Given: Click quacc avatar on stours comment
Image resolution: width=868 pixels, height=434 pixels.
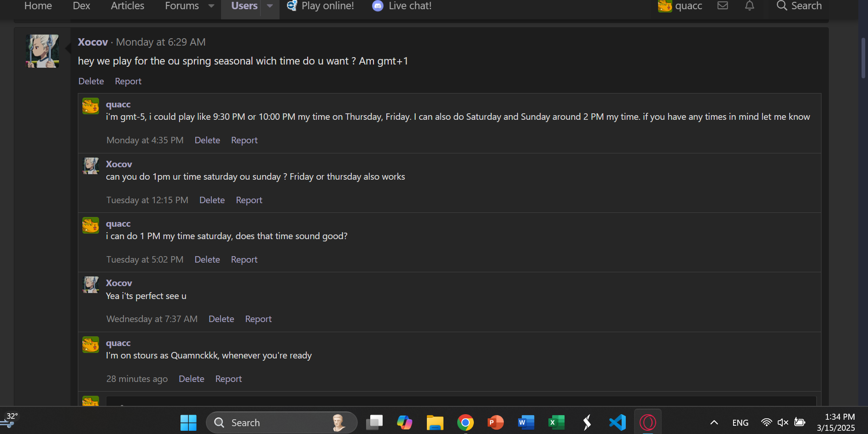Looking at the screenshot, I should point(91,345).
